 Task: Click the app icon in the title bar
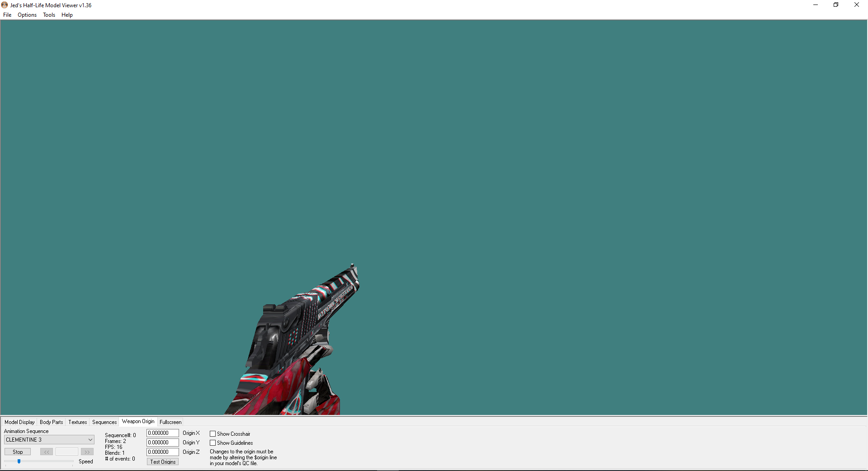pos(5,5)
